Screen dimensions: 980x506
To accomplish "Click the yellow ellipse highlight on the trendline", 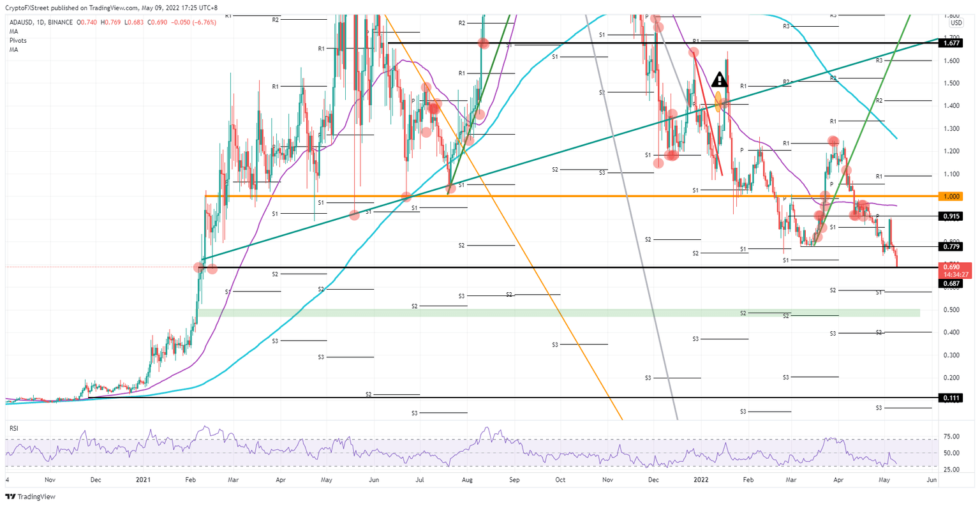I will tap(718, 102).
